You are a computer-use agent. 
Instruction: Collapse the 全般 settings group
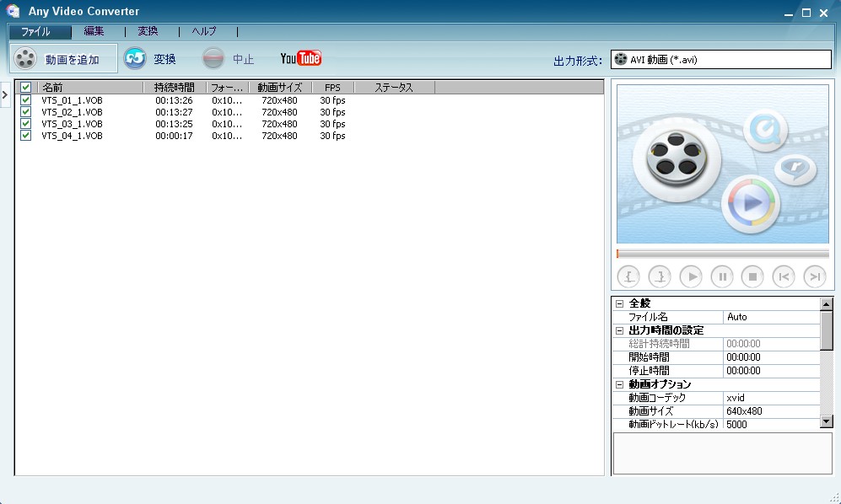click(x=619, y=303)
